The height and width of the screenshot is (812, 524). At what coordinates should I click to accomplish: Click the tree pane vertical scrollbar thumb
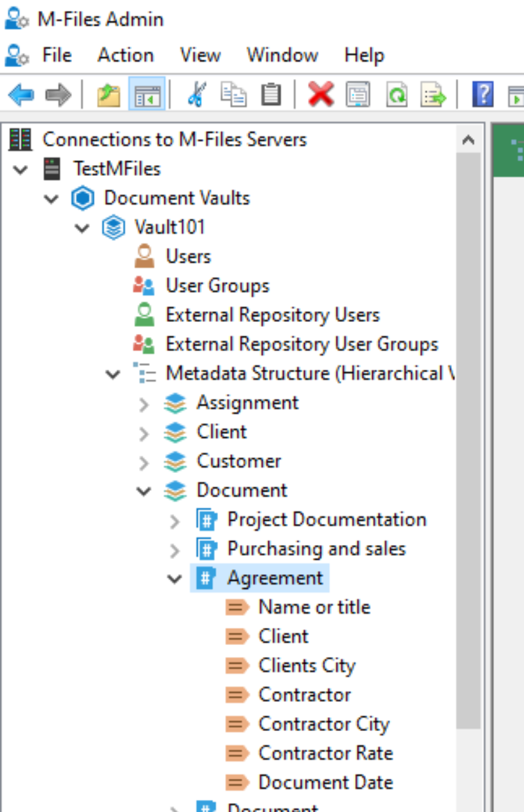click(469, 440)
